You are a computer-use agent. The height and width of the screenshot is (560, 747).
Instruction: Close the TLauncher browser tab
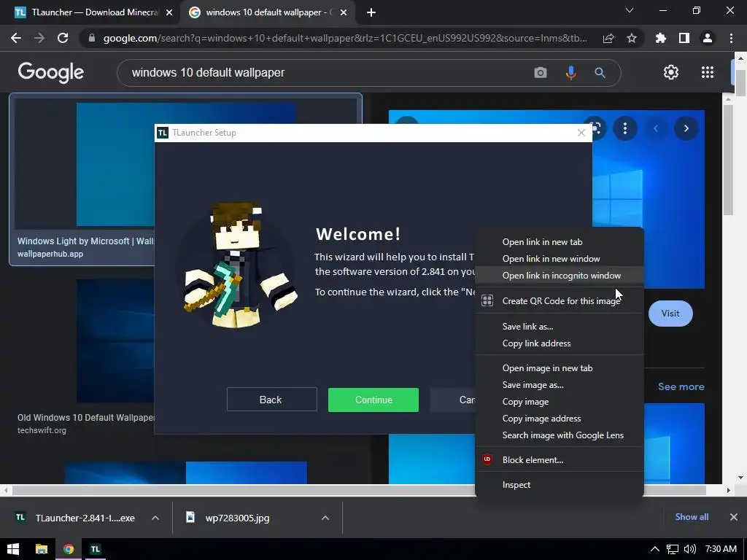pos(169,13)
